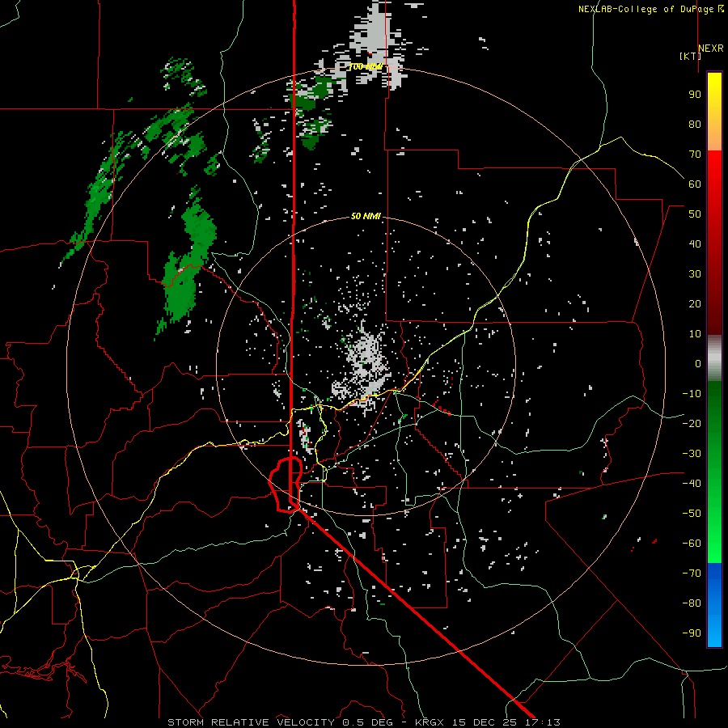Click the positive 10 scale value
Screen dimensions: 728x728
point(695,334)
